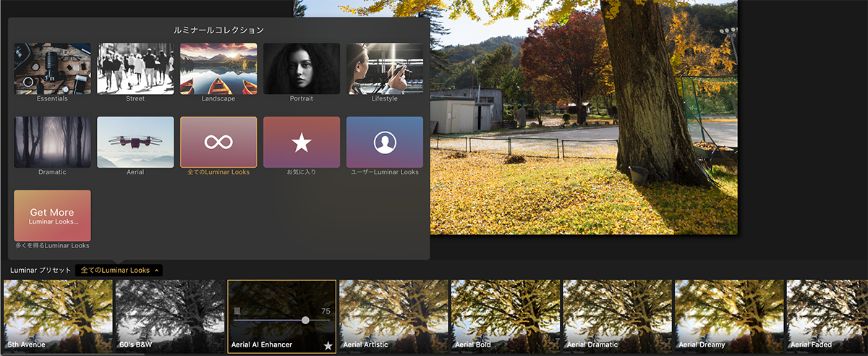Viewport: 868px width, 356px height.
Task: Open the お気に入り favorites star tile
Action: [x=302, y=142]
